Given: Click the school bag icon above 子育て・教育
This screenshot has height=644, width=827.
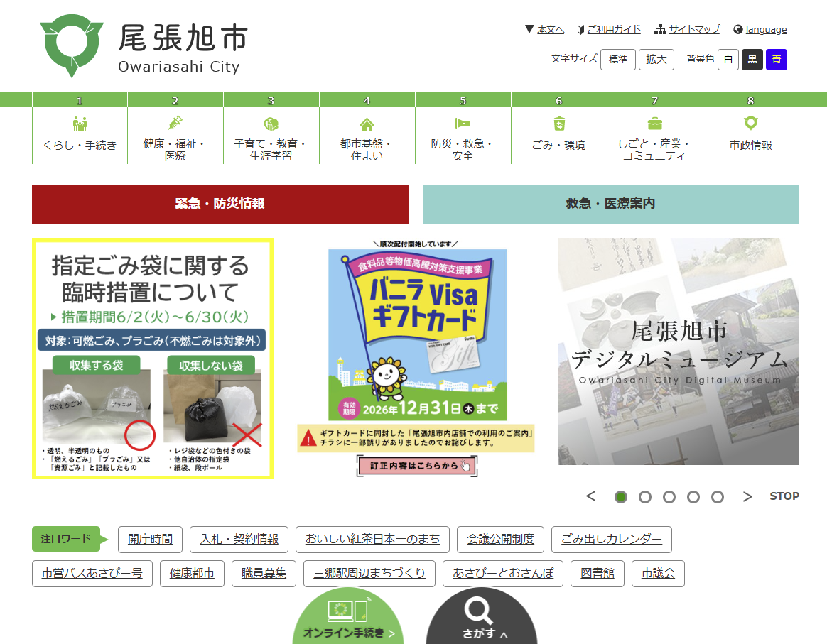Looking at the screenshot, I should tap(271, 124).
